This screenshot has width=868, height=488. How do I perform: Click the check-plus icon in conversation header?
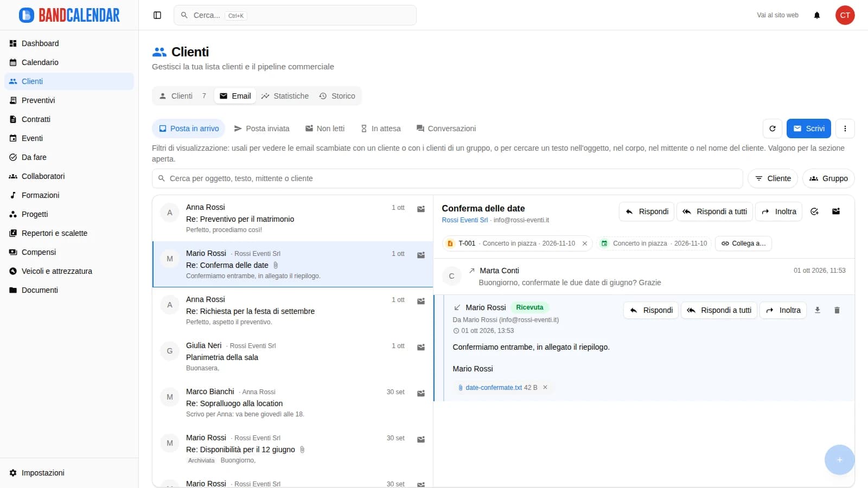pos(814,211)
